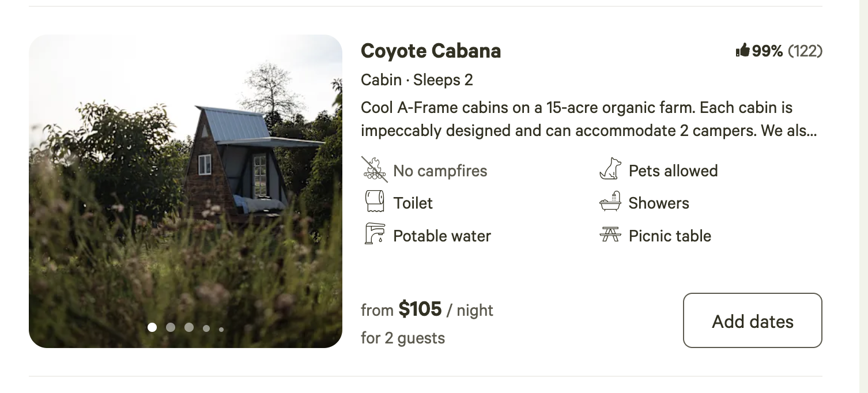Click the (122) review count
The width and height of the screenshot is (868, 393).
point(805,51)
